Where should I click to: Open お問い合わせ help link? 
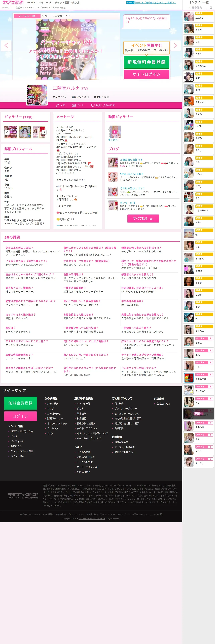[84, 472]
